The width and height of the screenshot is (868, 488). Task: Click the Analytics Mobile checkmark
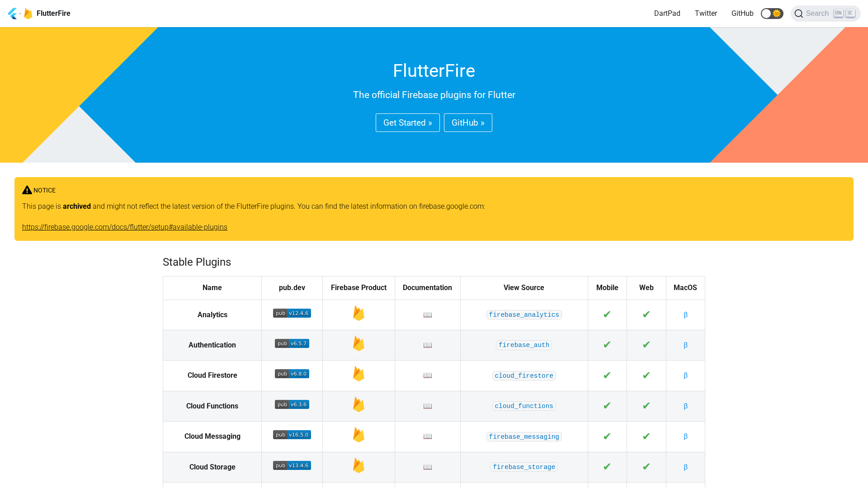tap(607, 314)
